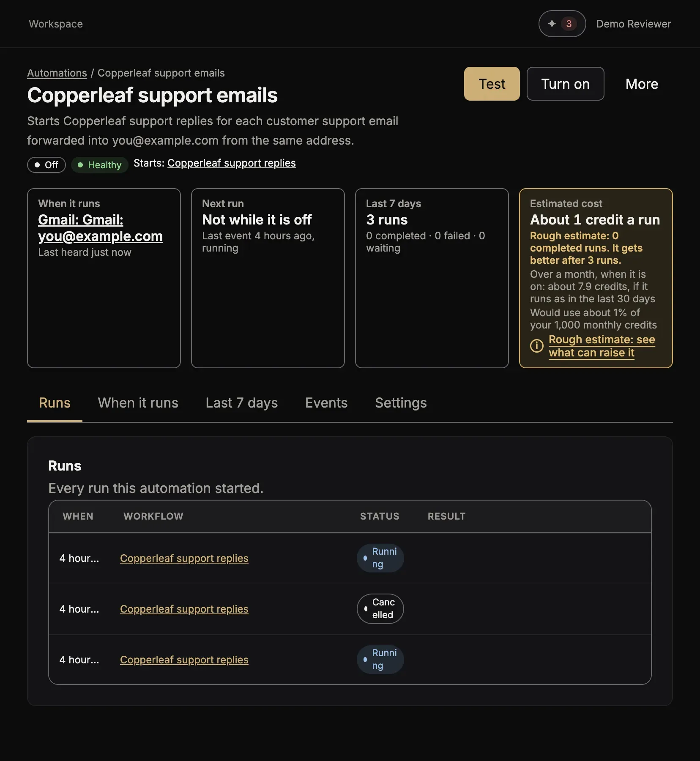Click the sparkle credits icon in header

click(552, 24)
